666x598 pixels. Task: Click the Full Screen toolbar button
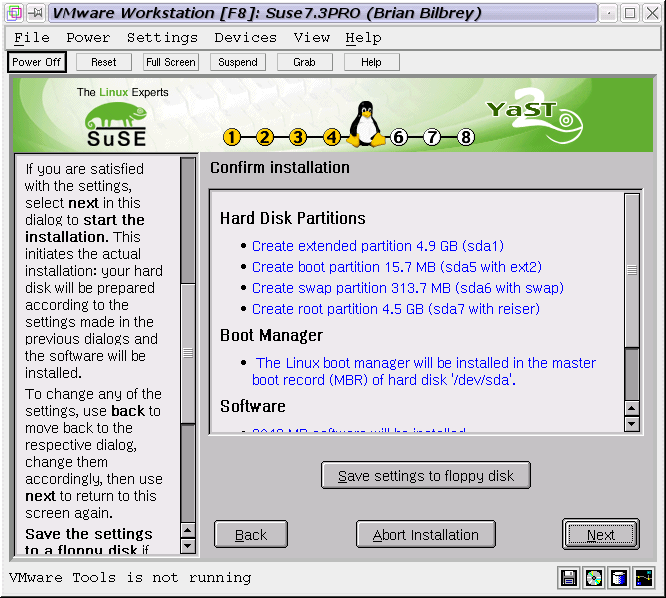coord(170,62)
